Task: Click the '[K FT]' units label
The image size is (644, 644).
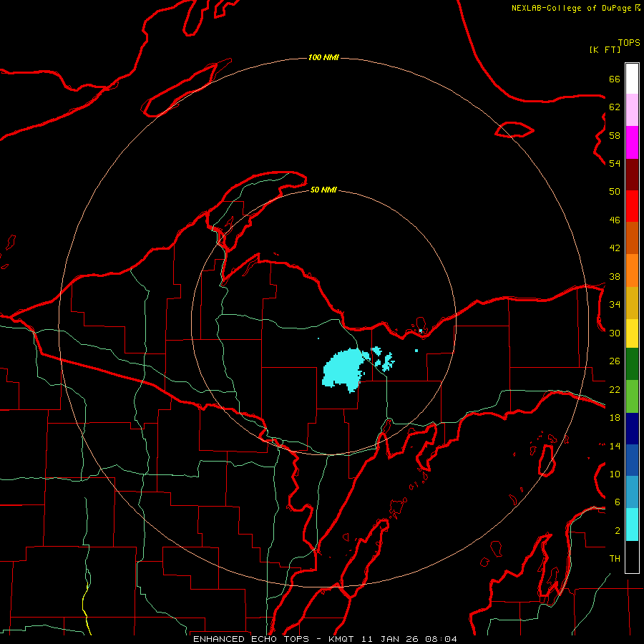Action: pos(605,49)
